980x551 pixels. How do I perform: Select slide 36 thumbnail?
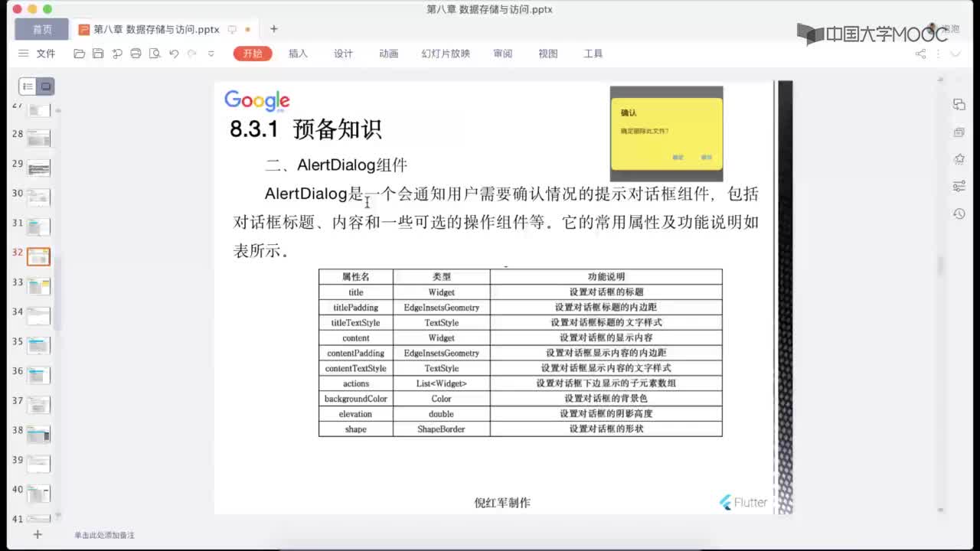click(x=39, y=375)
